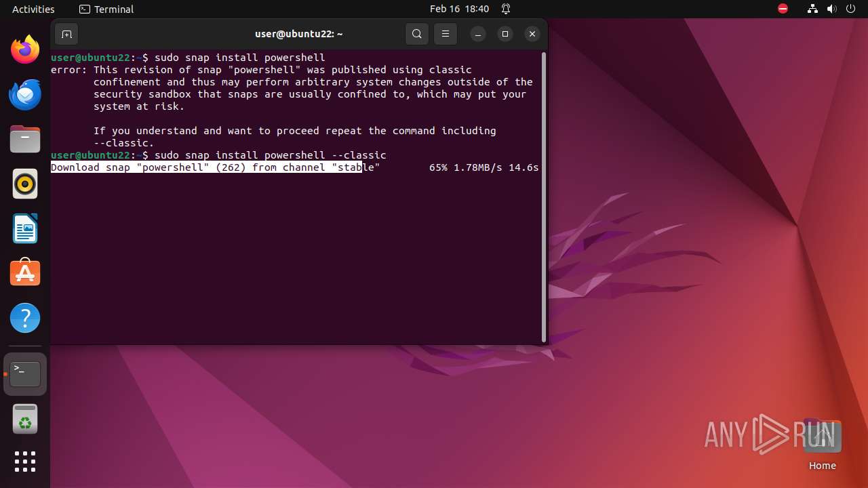Screen dimensions: 868x488
Task: Open the terminal hamburger menu
Action: [445, 34]
